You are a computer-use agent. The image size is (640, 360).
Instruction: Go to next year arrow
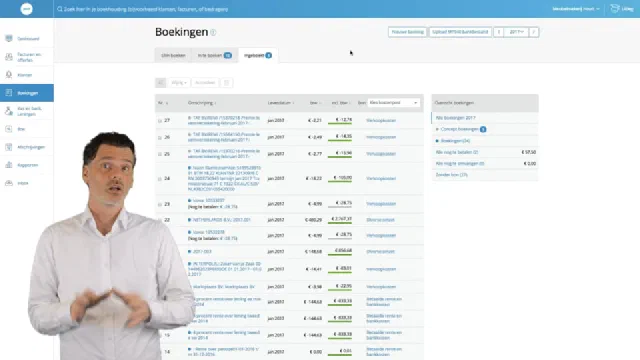(x=534, y=32)
